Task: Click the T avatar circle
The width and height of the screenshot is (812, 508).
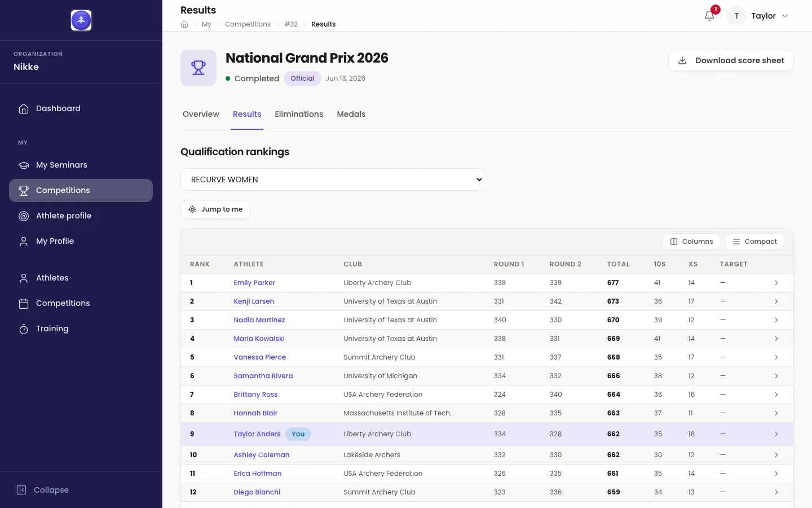Action: click(x=736, y=16)
